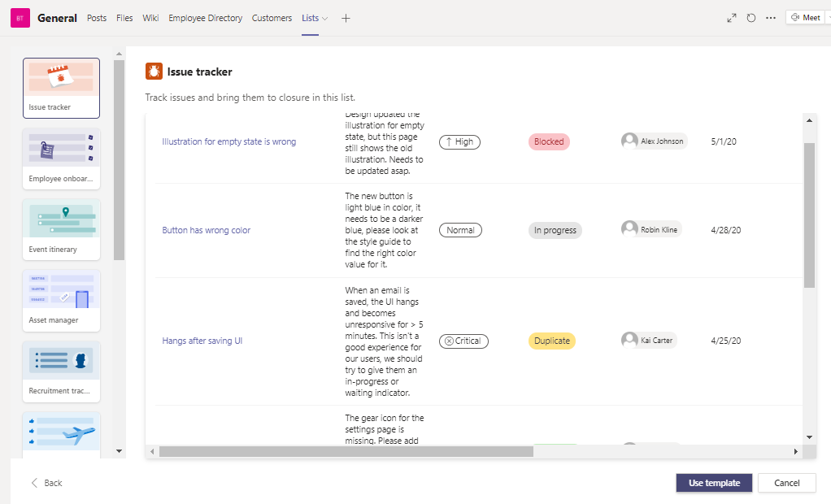The image size is (831, 504).
Task: Click the expand tab icon in header
Action: (x=731, y=18)
